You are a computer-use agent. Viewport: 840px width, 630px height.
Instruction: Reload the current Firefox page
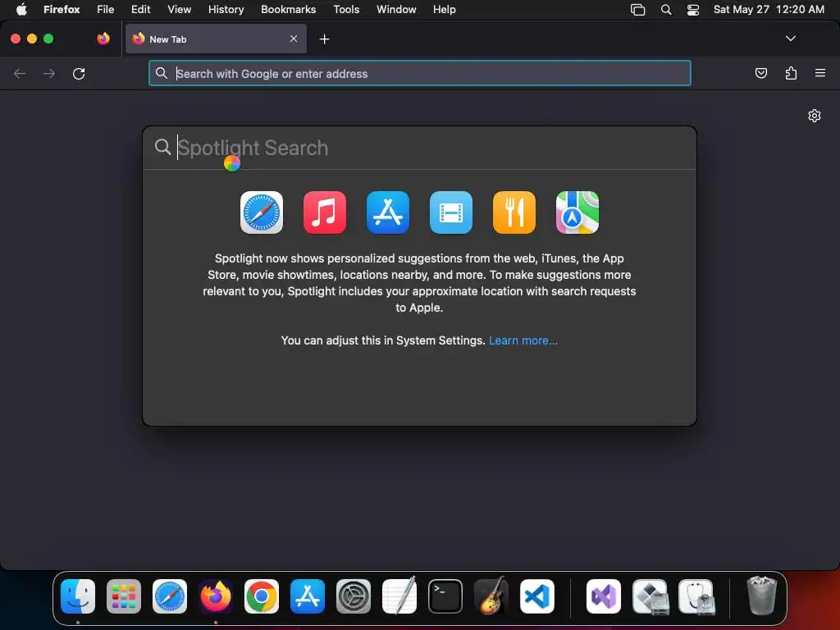(79, 73)
